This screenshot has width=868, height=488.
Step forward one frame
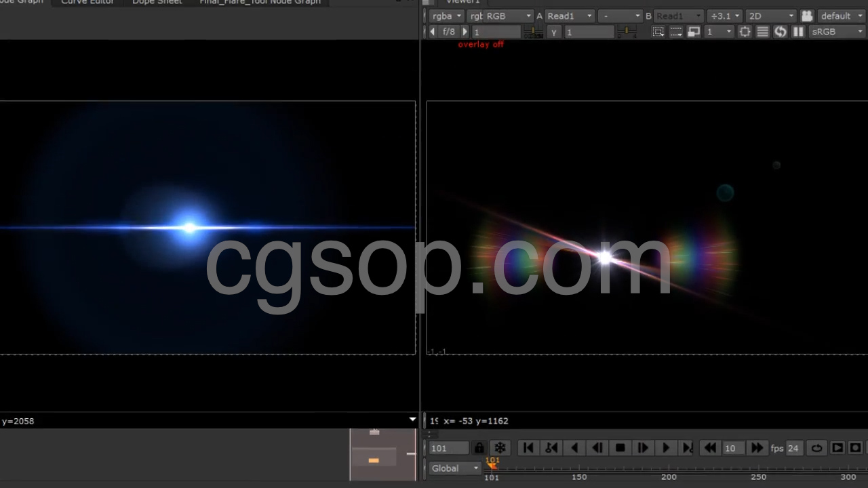point(643,448)
